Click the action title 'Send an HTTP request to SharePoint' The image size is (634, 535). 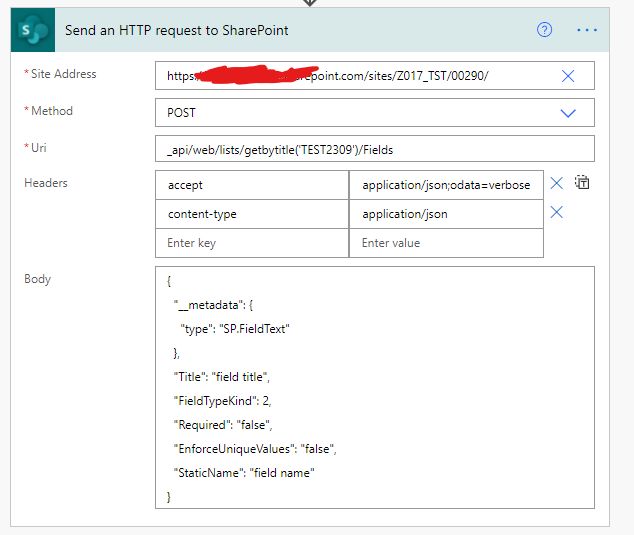click(177, 30)
